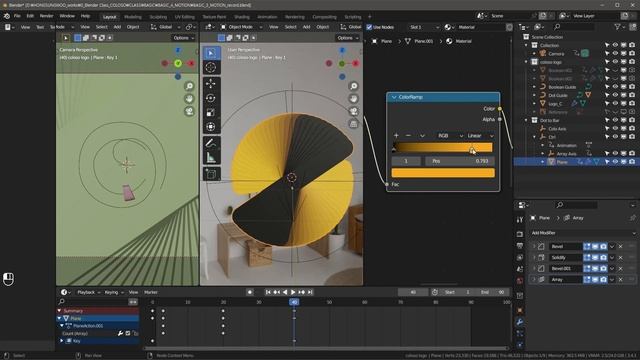This screenshot has height=360, width=640.
Task: Select the Cursor tool in viewport toolbar
Action: click(211, 67)
